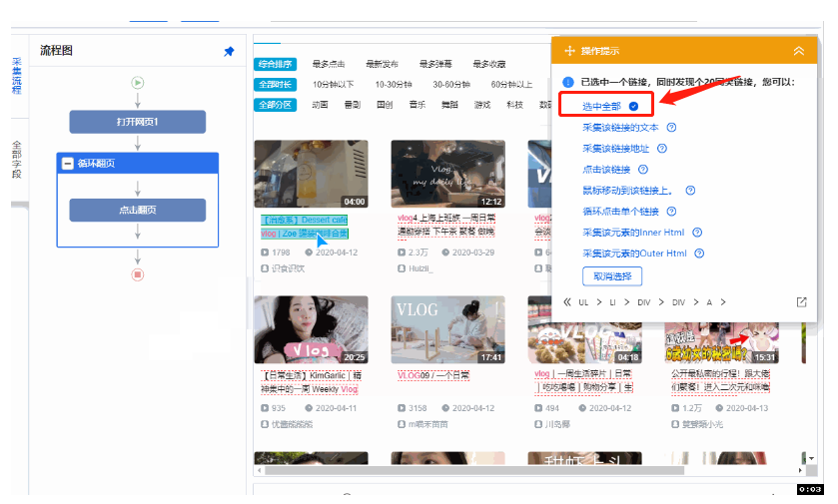
Task: Click the move handle icon of 操作提示
Action: click(569, 51)
